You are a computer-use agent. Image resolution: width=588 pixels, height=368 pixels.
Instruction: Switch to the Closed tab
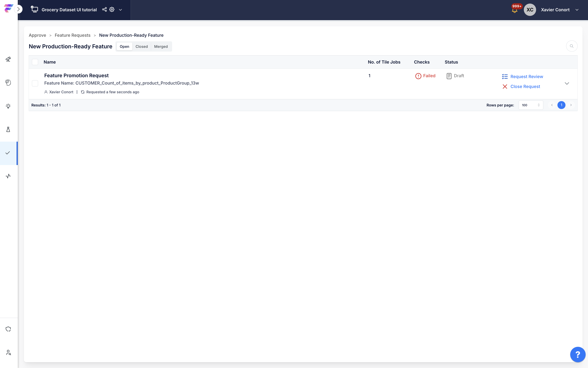click(142, 46)
